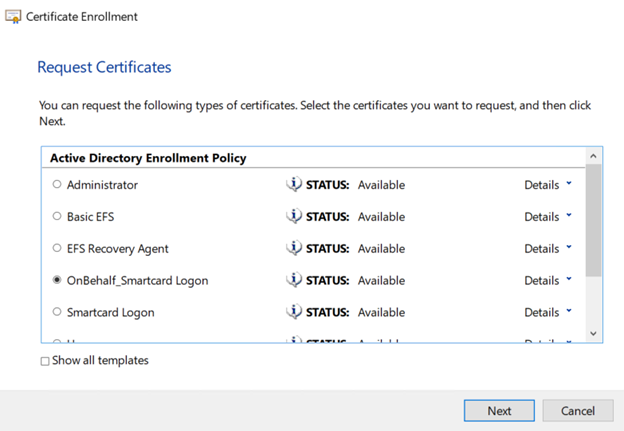
Task: Click the info status icon for Administrator
Action: 294,184
